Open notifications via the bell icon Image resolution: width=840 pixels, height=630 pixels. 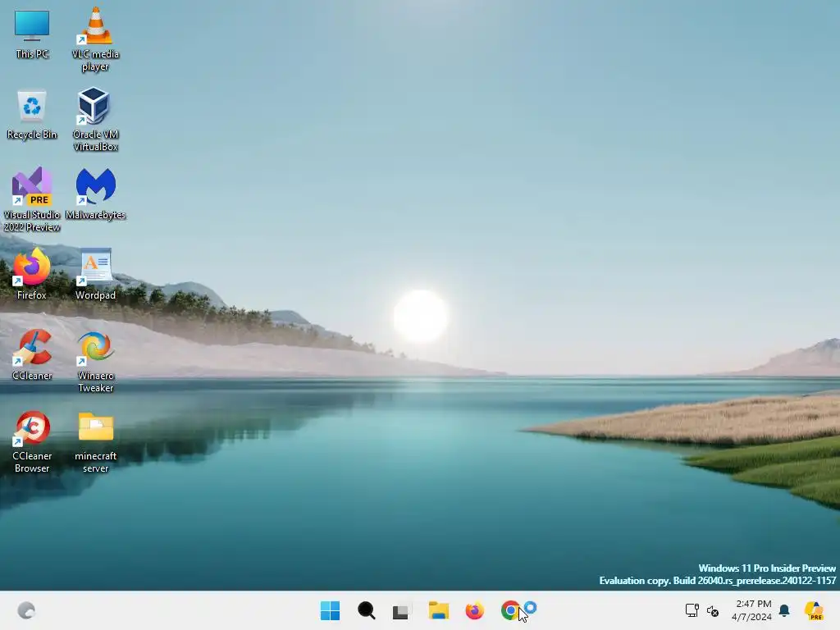[784, 610]
